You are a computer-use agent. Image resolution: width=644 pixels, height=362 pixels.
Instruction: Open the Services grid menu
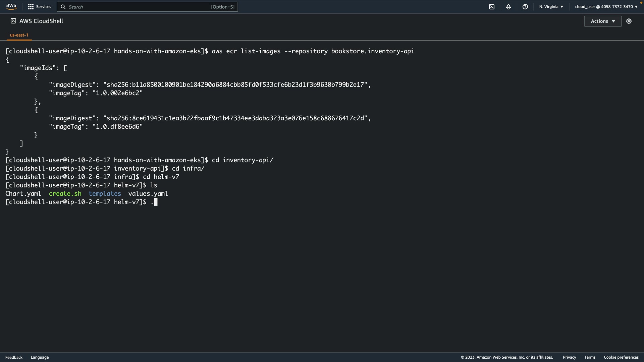[x=31, y=7]
